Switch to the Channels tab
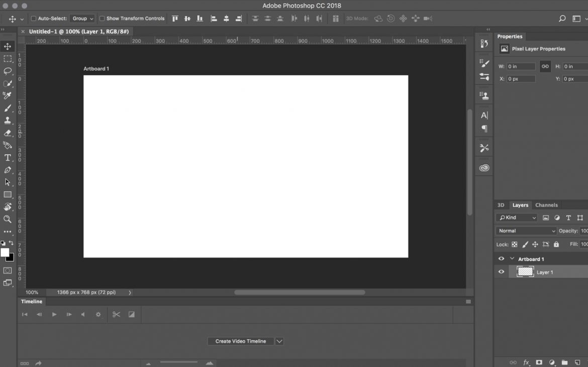 click(x=546, y=205)
